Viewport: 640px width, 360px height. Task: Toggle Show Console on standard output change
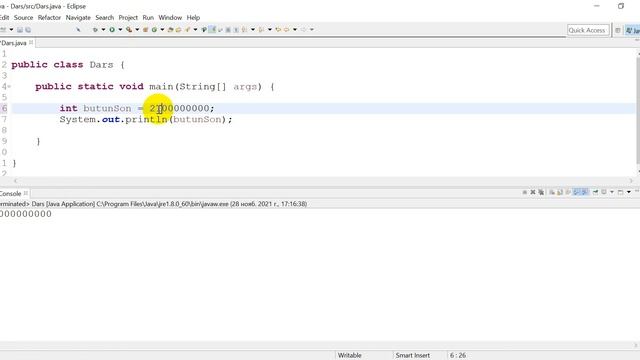[x=576, y=192]
